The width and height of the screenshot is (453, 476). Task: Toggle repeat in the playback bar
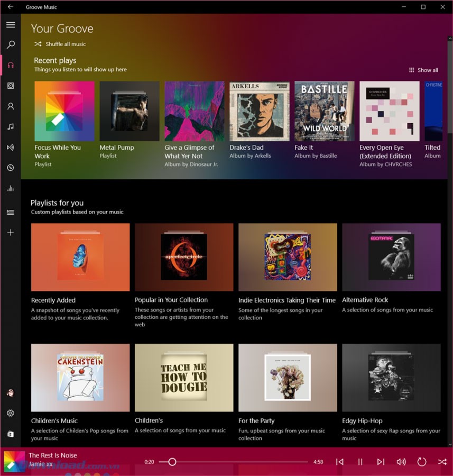pos(421,462)
